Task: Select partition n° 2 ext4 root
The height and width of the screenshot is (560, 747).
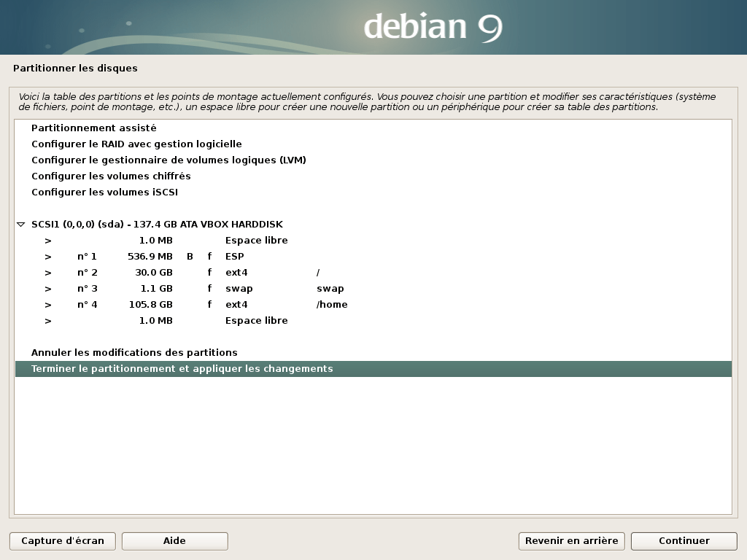Action: [373, 273]
